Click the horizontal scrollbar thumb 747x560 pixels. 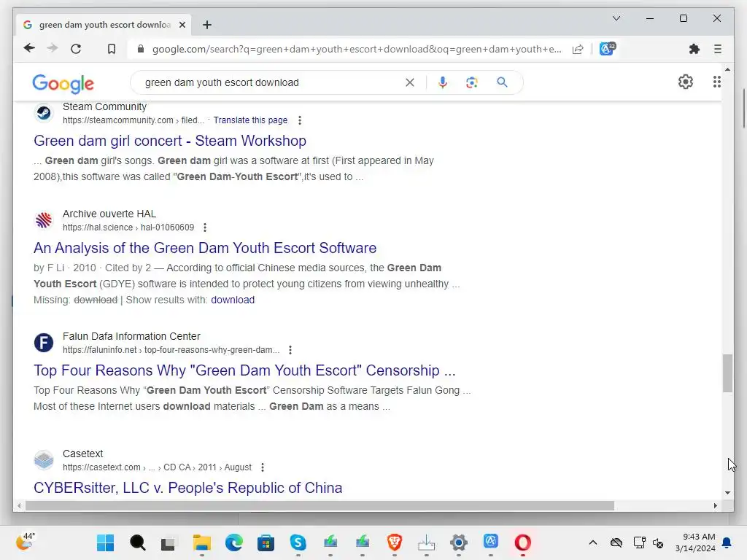[320, 506]
